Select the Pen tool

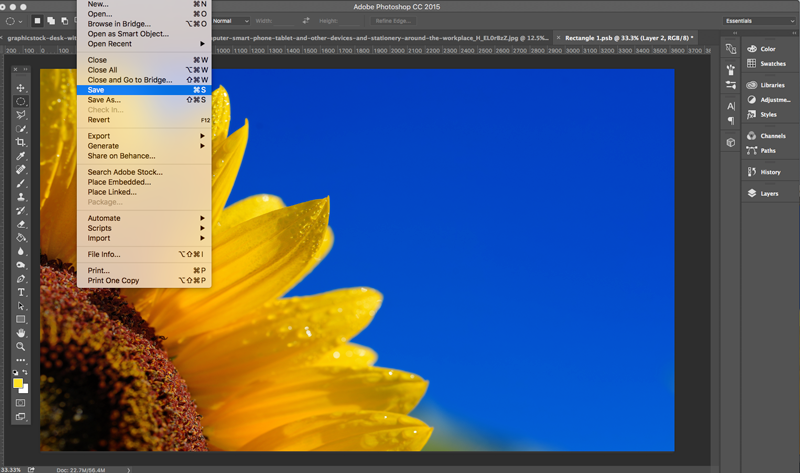[20, 279]
